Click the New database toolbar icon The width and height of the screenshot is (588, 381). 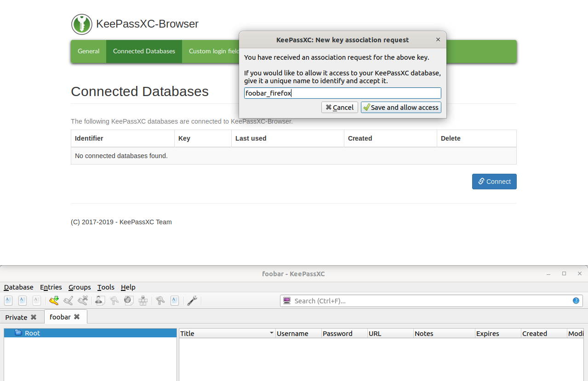pyautogui.click(x=8, y=301)
